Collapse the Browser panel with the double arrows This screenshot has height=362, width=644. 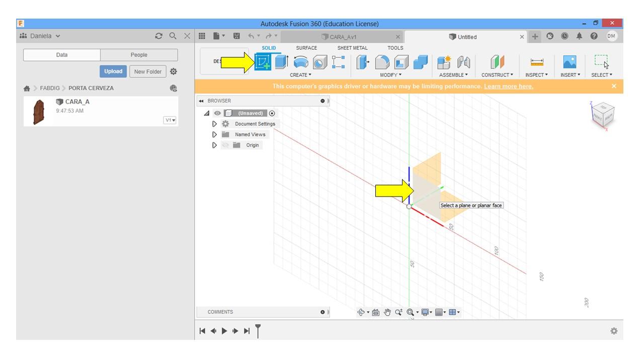pos(202,101)
